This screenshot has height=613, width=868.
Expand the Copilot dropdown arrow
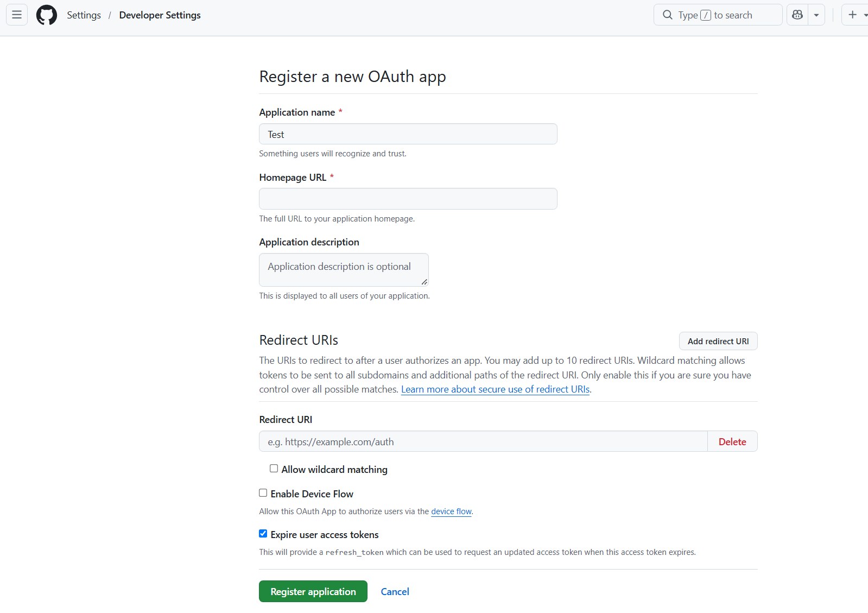[816, 15]
